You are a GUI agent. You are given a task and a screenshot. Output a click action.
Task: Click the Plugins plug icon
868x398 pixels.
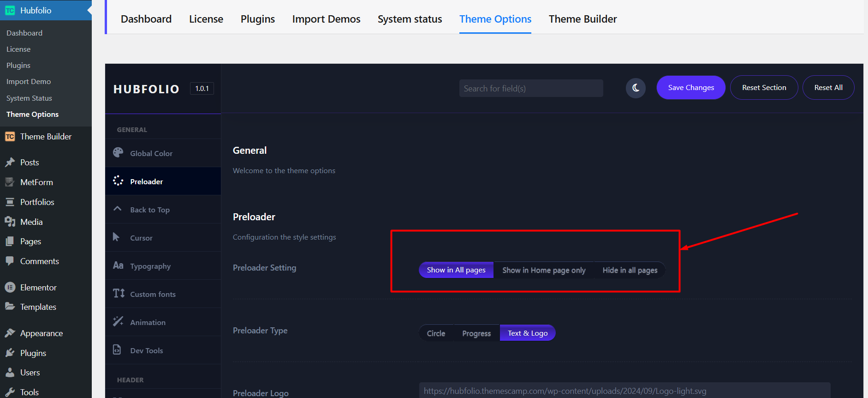pos(10,353)
